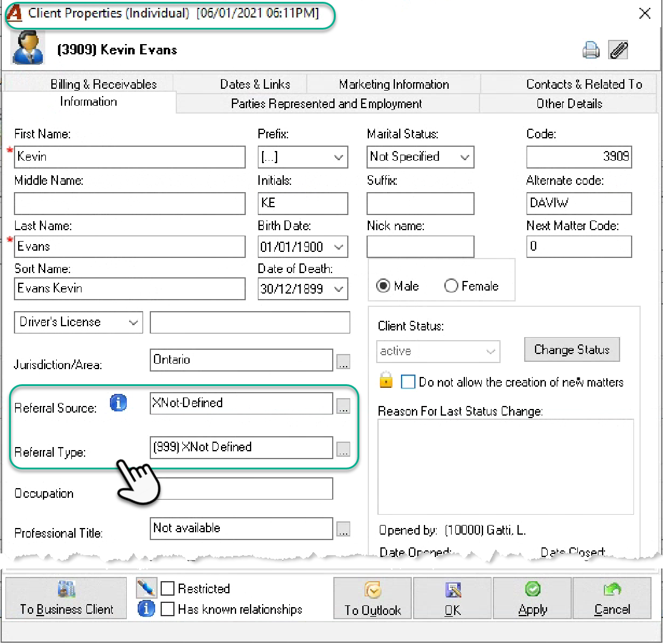663x644 pixels.
Task: Click the info icon beside Has known relationships
Action: (146, 608)
